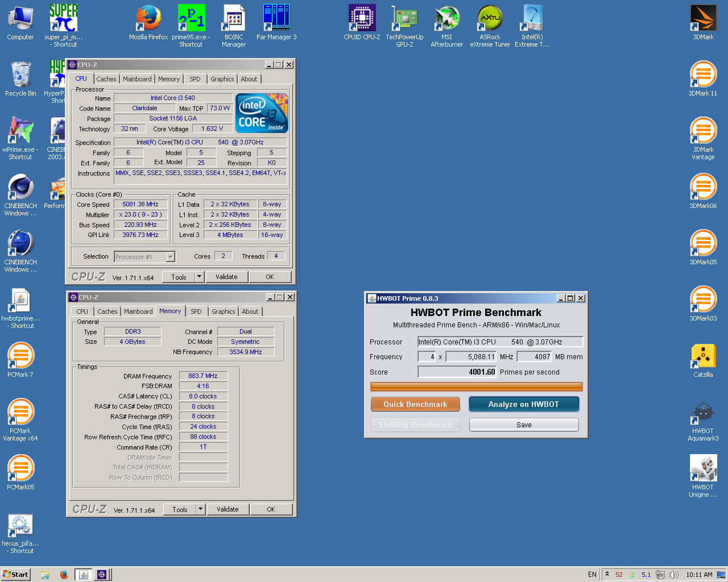Open the Recycle Bin icon

[20, 78]
